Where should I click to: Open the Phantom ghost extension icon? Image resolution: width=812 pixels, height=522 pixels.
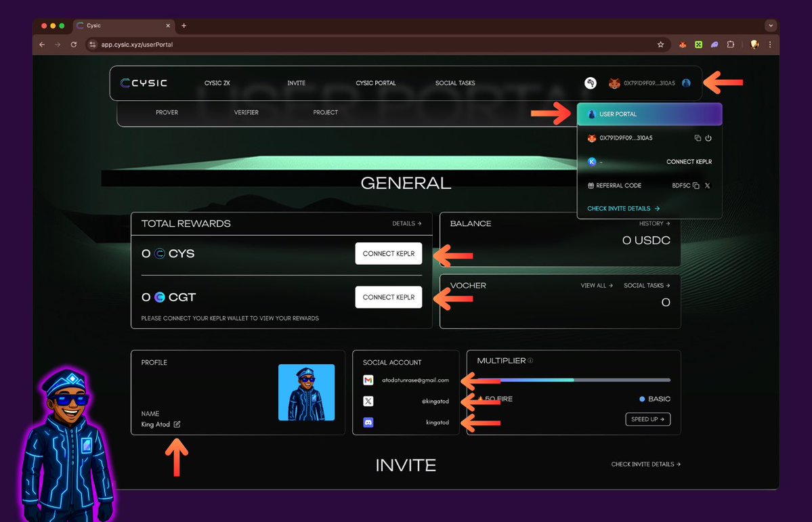[714, 45]
